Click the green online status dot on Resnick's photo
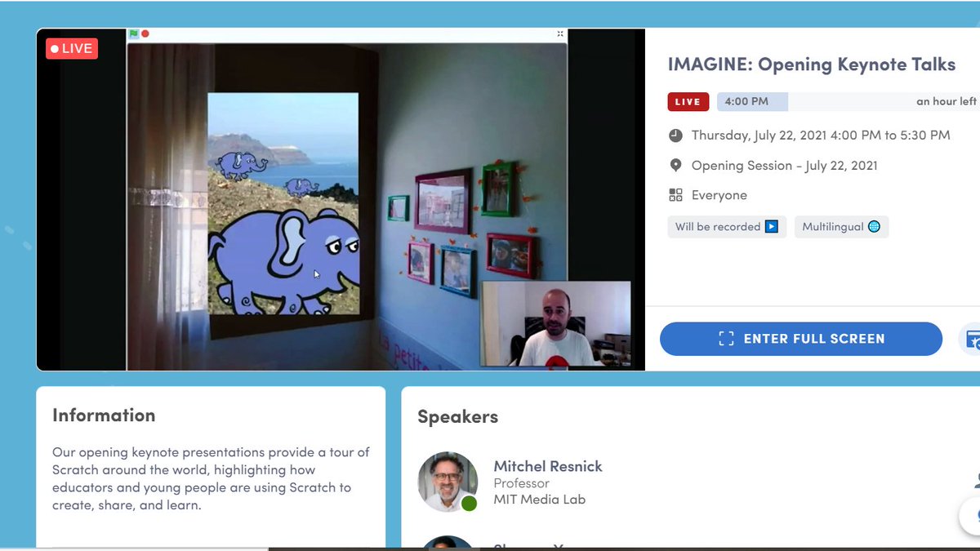The image size is (980, 551). point(469,504)
